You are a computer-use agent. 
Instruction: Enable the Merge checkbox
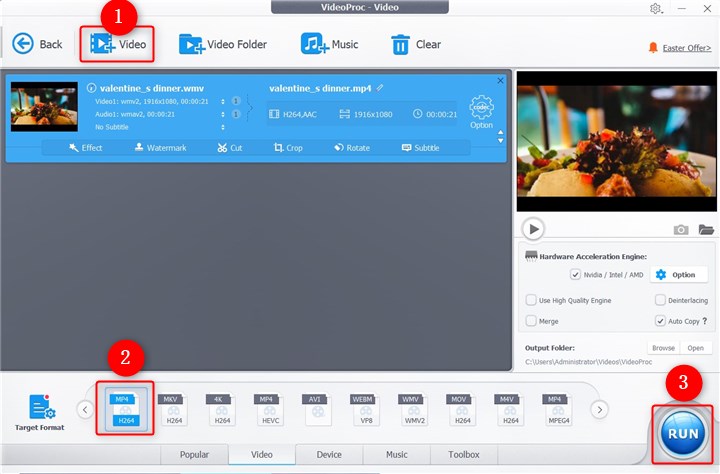pos(531,321)
